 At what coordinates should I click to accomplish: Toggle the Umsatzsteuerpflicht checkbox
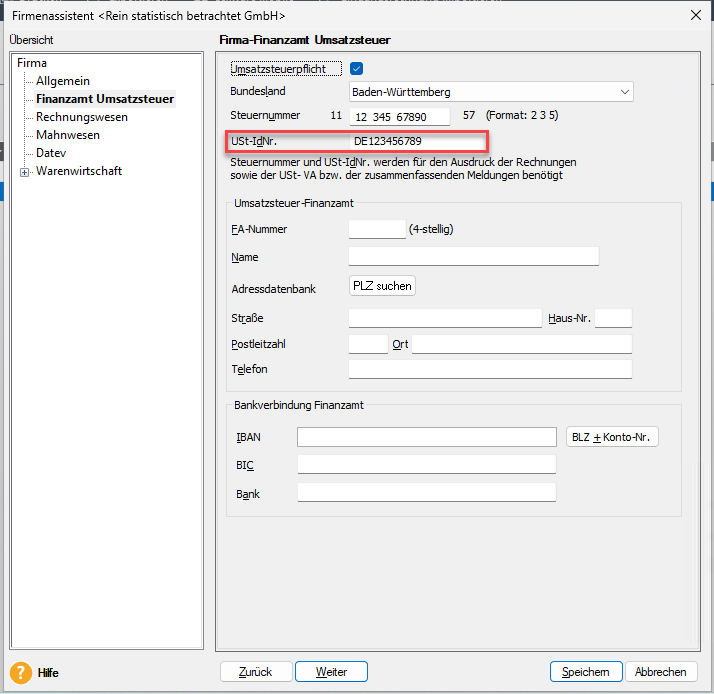356,69
